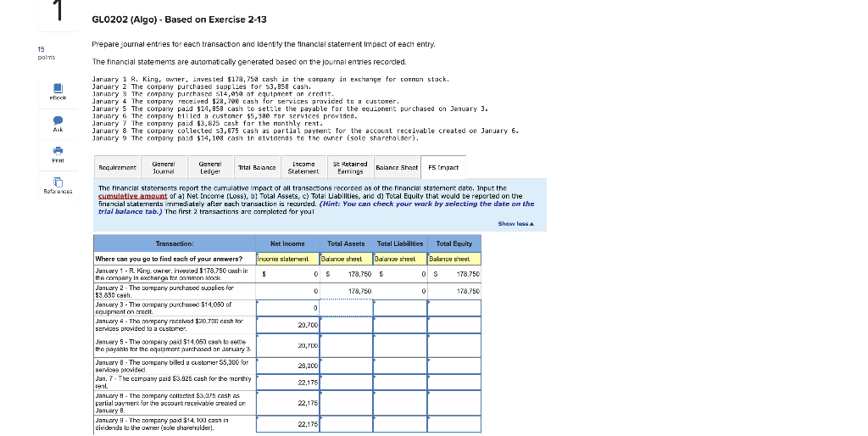Click January 8 Total Equity field
This screenshot has height=436, width=868.
point(454,403)
